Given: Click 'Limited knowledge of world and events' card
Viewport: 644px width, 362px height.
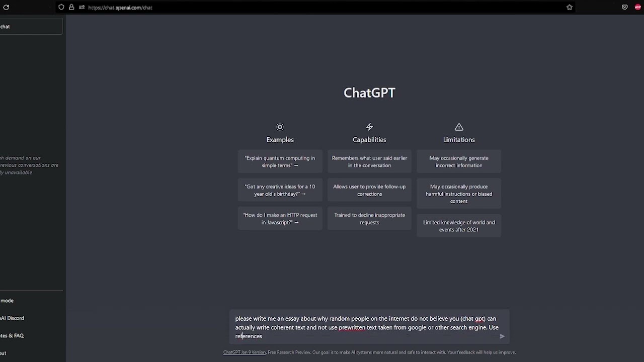Looking at the screenshot, I should point(459,226).
